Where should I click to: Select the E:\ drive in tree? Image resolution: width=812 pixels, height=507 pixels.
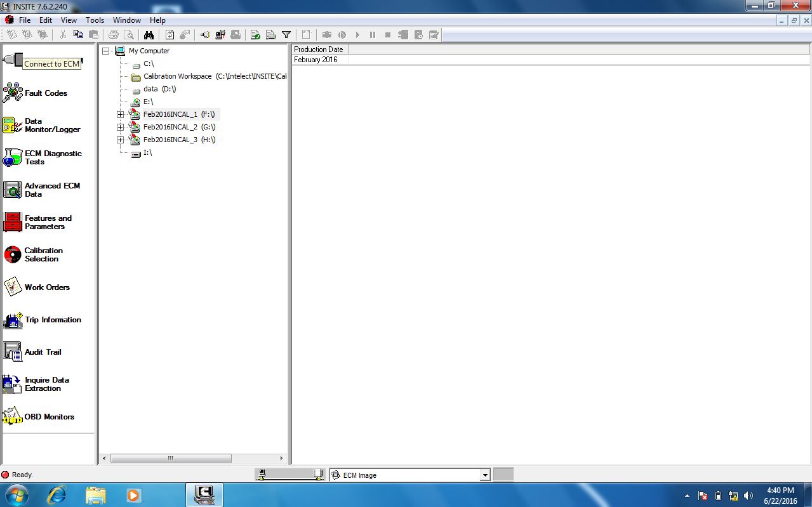point(149,102)
